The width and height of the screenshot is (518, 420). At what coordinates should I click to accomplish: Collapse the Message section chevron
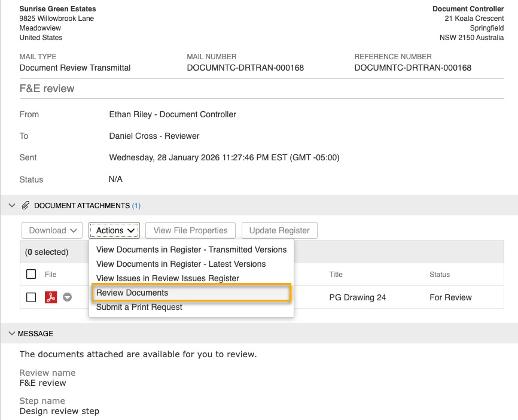(12, 333)
